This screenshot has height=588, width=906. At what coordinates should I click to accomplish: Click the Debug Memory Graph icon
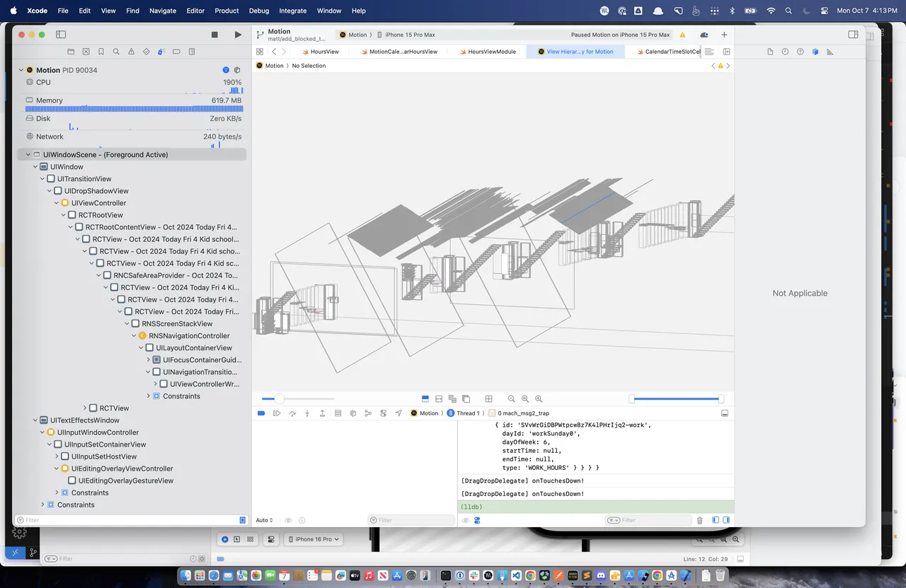coord(368,413)
